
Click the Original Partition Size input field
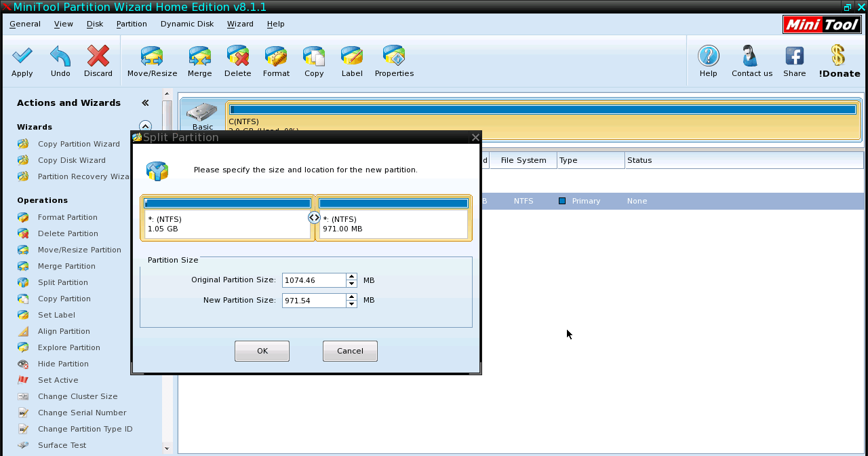314,280
